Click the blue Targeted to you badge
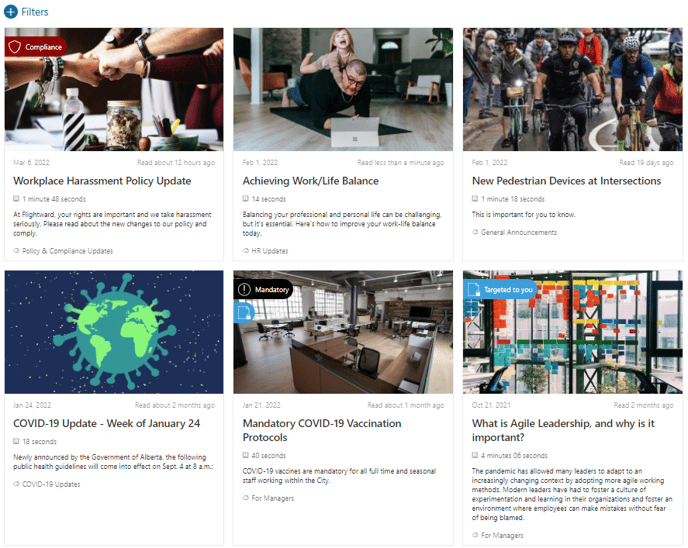This screenshot has height=548, width=688. pyautogui.click(x=500, y=290)
